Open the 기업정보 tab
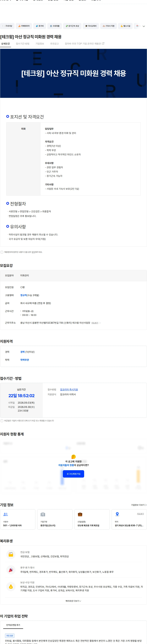The image size is (147, 644). tap(40, 44)
